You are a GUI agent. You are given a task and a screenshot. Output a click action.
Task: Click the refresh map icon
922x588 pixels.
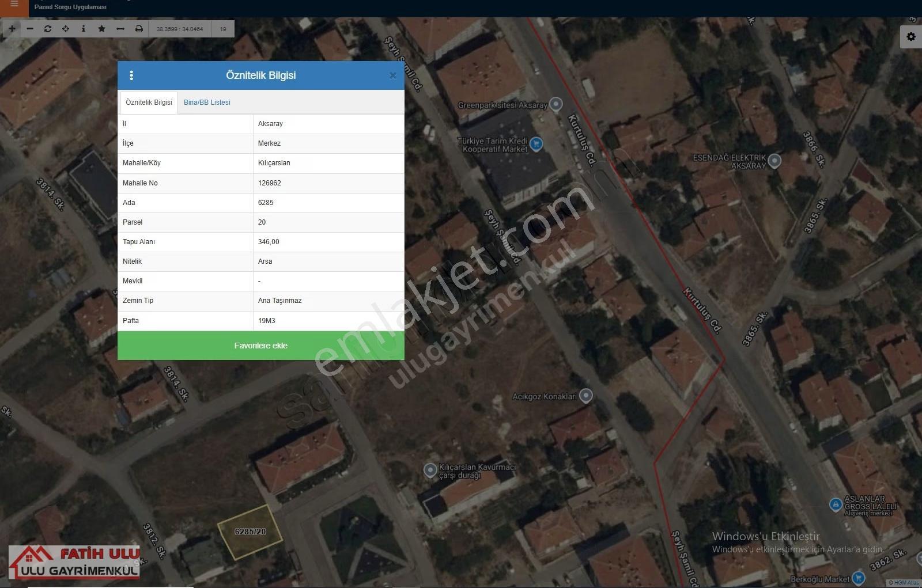pyautogui.click(x=48, y=29)
